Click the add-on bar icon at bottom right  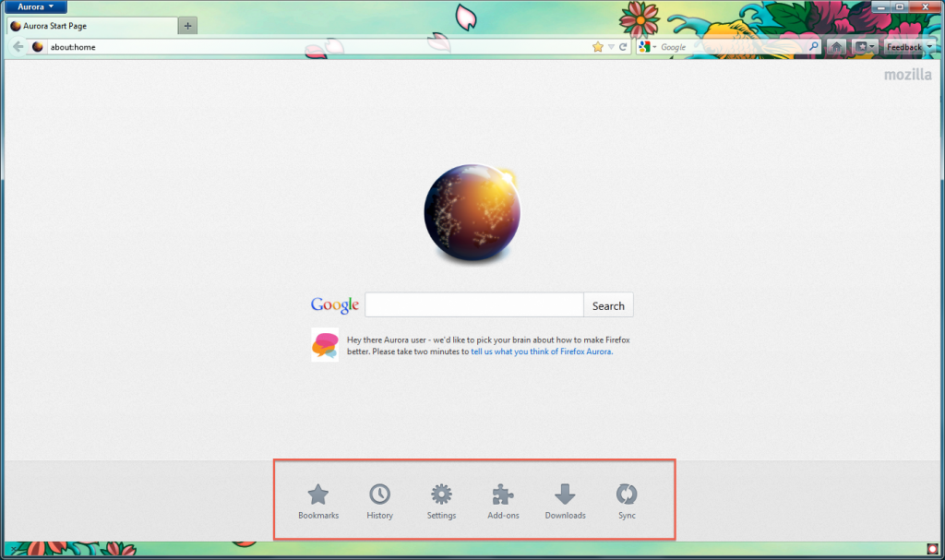(x=932, y=549)
